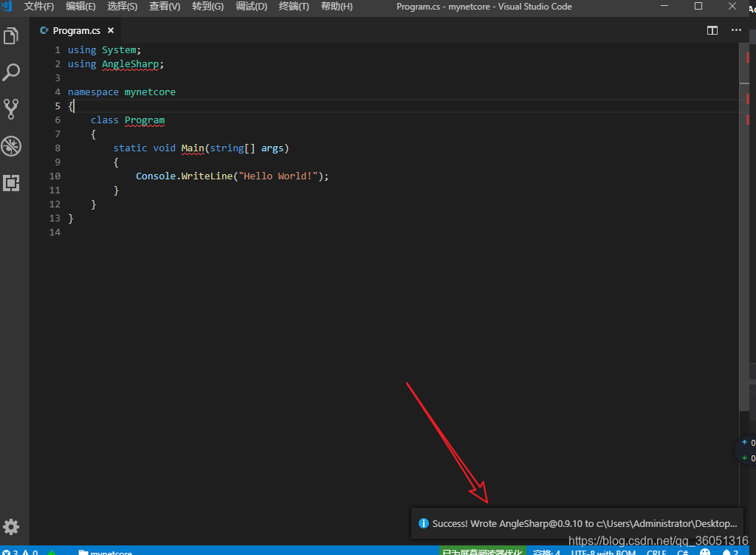This screenshot has width=756, height=555.
Task: Open the Explorer sidebar icon
Action: pos(11,35)
